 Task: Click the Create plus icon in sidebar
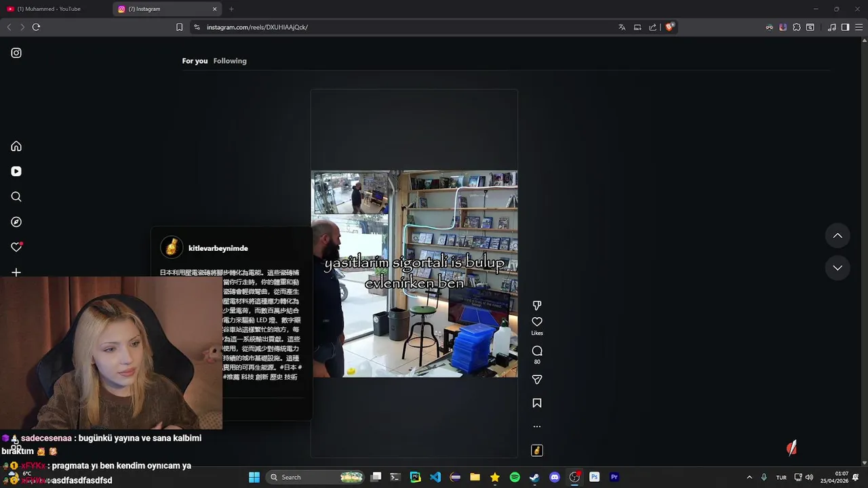(x=16, y=272)
